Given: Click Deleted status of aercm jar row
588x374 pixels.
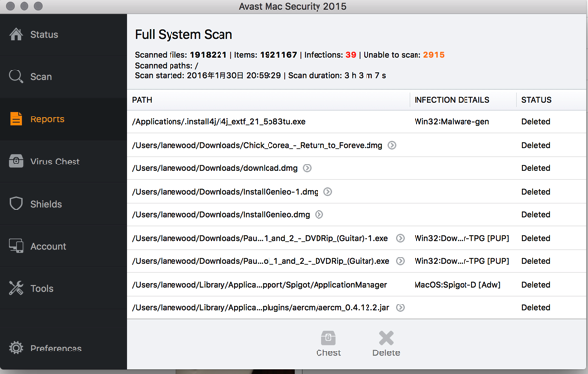Looking at the screenshot, I should click(535, 307).
